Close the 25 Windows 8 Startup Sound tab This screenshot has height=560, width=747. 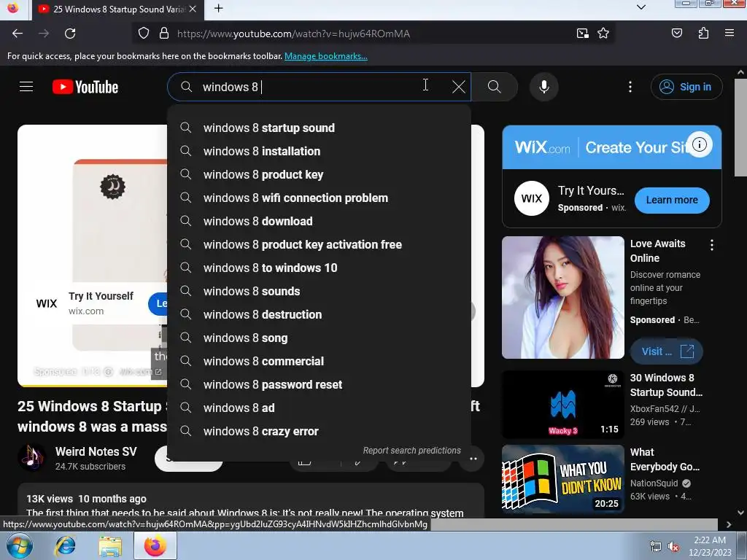pyautogui.click(x=193, y=9)
